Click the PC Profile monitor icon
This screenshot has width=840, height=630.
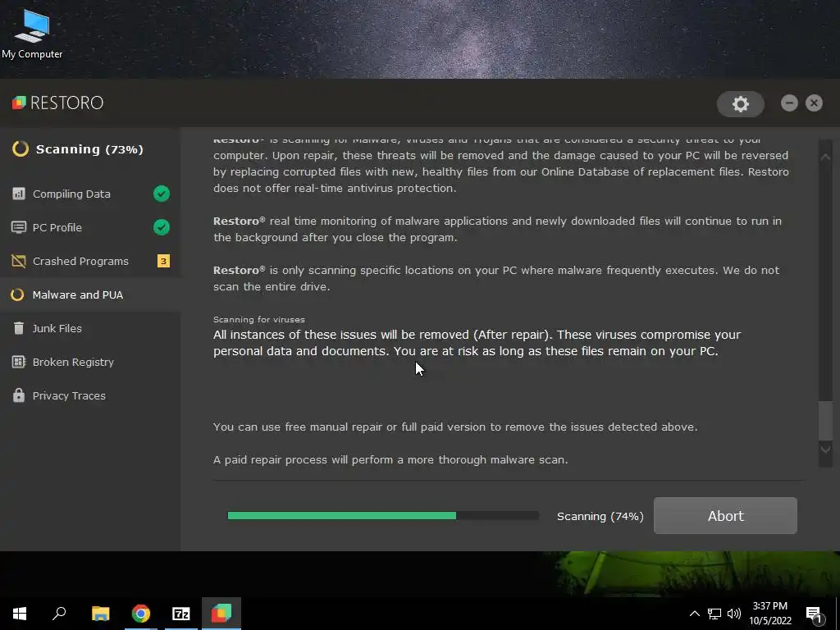pos(19,227)
